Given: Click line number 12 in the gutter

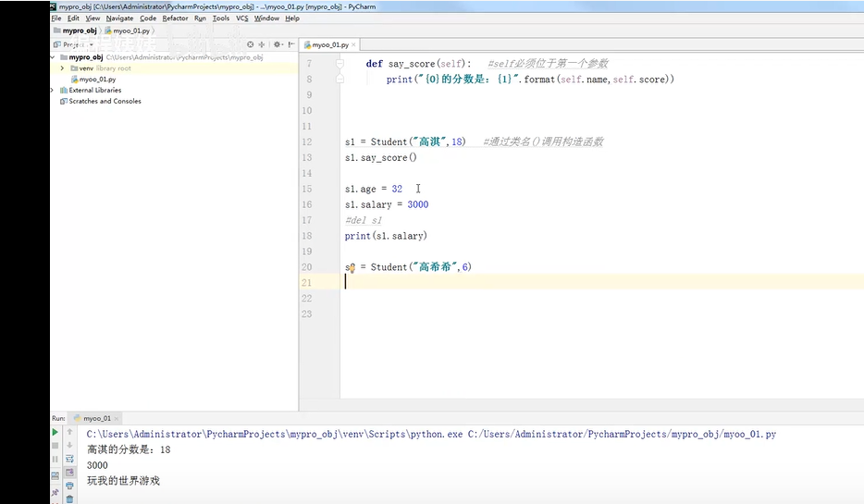Looking at the screenshot, I should click(307, 141).
